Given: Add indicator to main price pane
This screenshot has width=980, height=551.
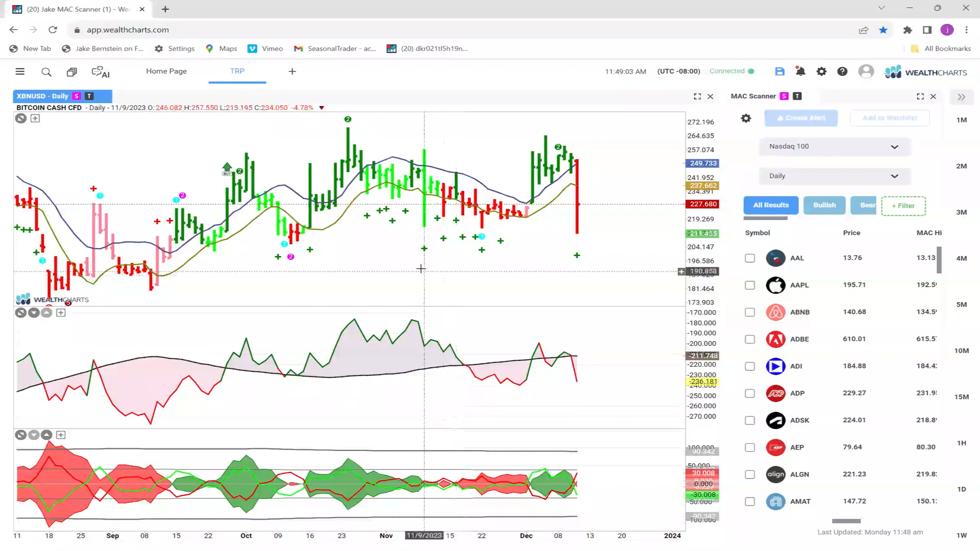Looking at the screenshot, I should click(x=35, y=118).
